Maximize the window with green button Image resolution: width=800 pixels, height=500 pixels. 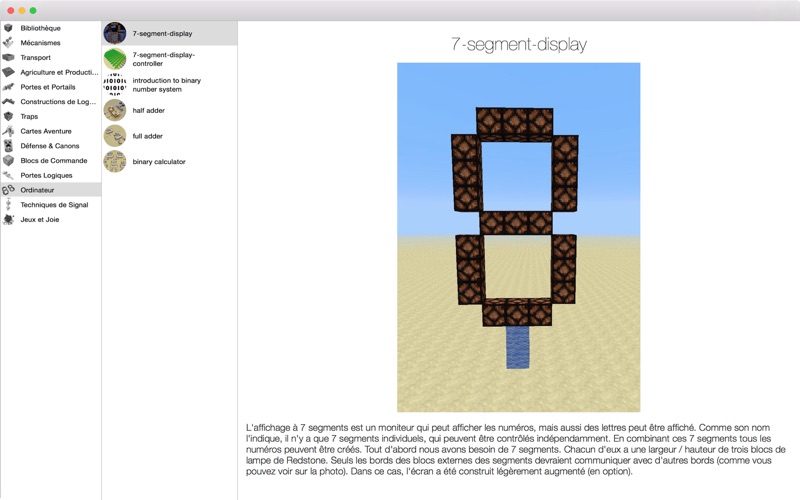33,10
